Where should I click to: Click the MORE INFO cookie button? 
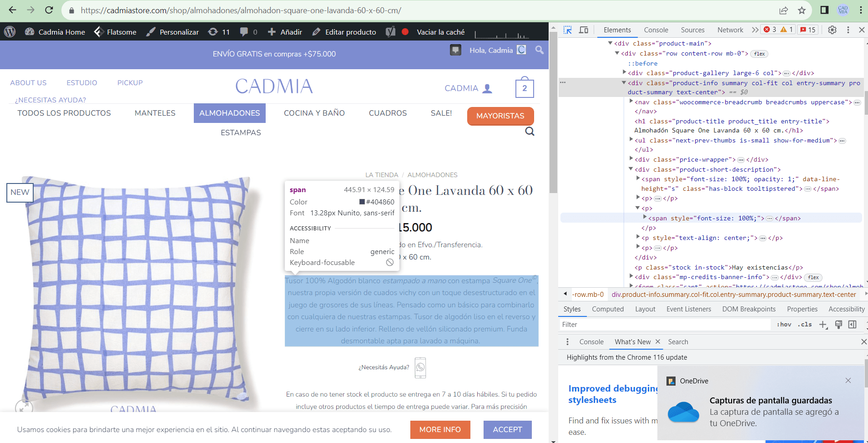(440, 430)
